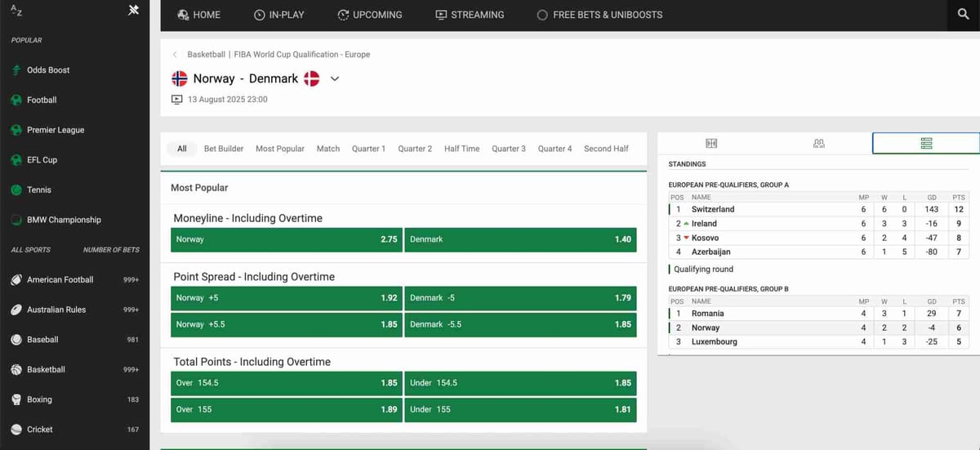Open the STREAMING nav item
Image resolution: width=980 pixels, height=450 pixels.
click(x=470, y=15)
